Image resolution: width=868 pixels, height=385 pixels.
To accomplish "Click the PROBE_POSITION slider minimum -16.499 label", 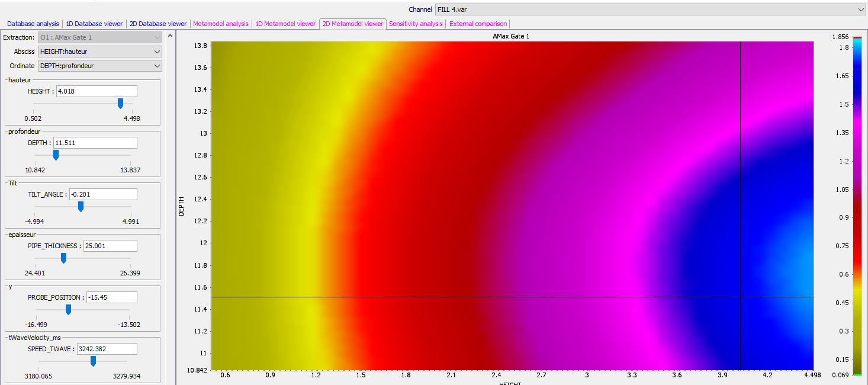I will coord(36,325).
